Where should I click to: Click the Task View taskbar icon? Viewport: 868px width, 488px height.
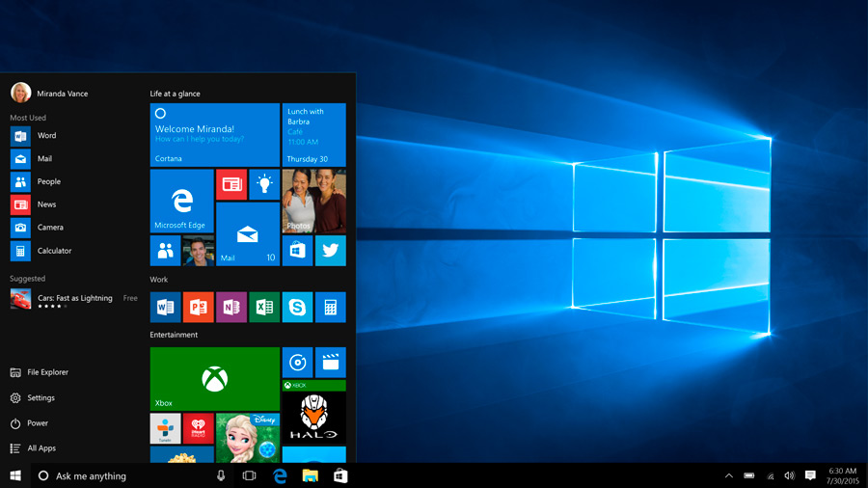[249, 476]
